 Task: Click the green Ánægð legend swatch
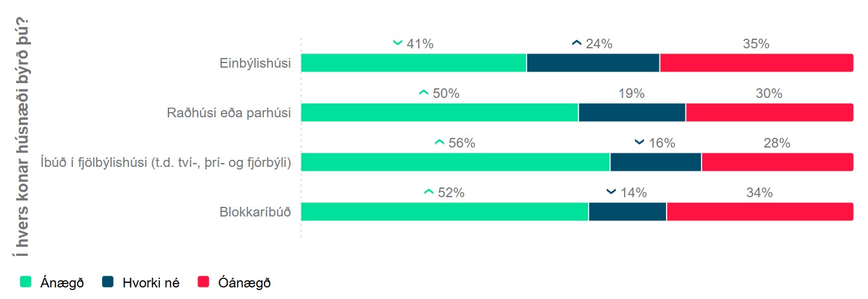26,282
